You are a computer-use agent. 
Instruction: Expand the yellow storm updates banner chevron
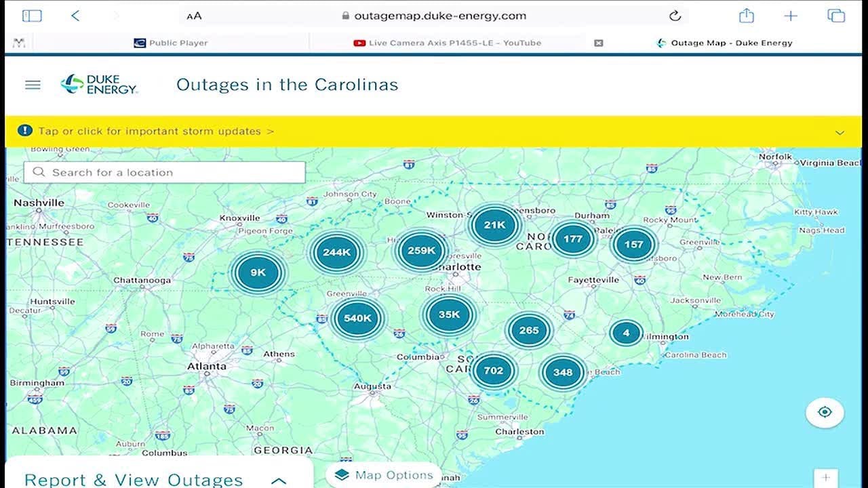click(x=840, y=132)
